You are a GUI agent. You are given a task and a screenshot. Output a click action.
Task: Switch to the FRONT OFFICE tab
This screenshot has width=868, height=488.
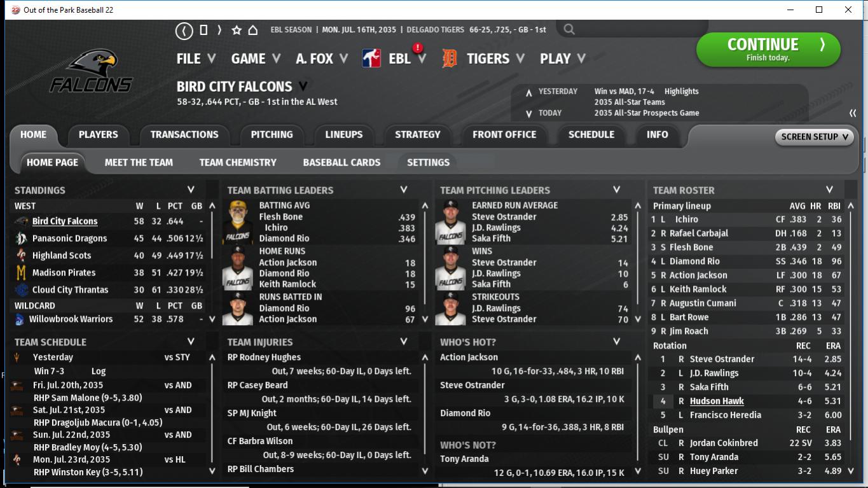tap(504, 135)
